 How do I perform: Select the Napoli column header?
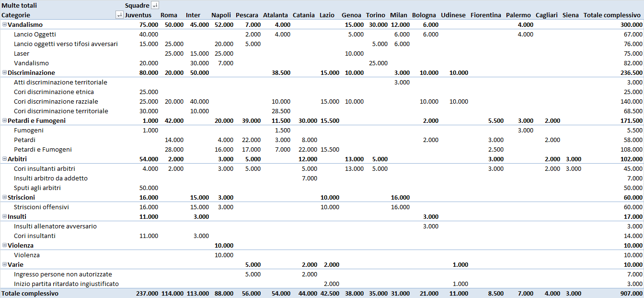click(x=221, y=15)
